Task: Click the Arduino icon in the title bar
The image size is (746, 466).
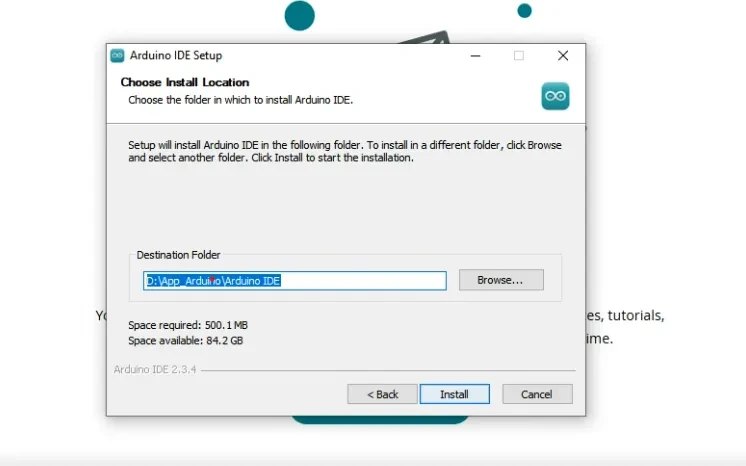Action: (117, 56)
